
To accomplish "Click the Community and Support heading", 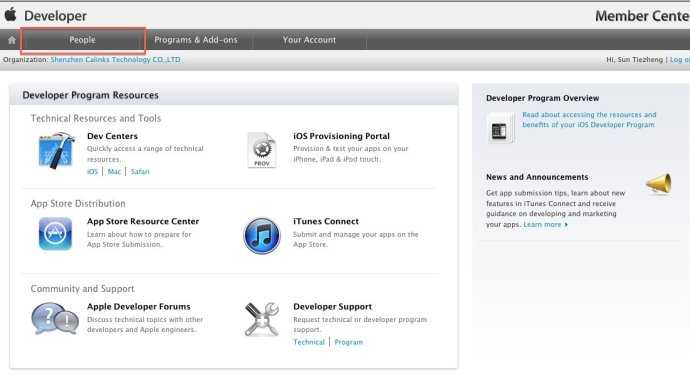I will (x=82, y=289).
